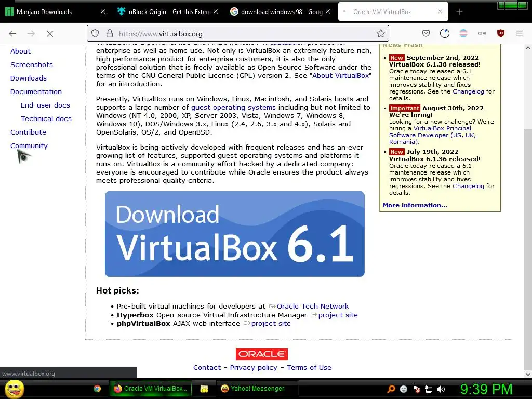Screen dimensions: 532x399
Task: Open the Contribute sidebar link
Action: click(28, 132)
